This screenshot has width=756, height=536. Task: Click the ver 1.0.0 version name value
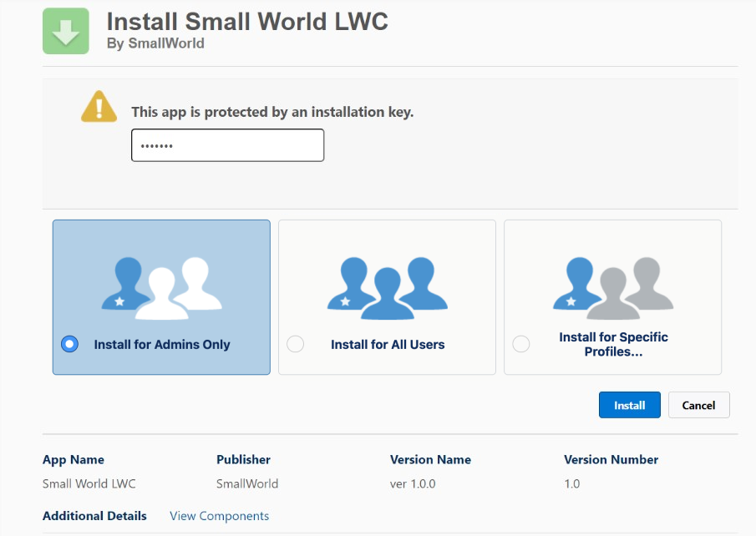point(413,483)
